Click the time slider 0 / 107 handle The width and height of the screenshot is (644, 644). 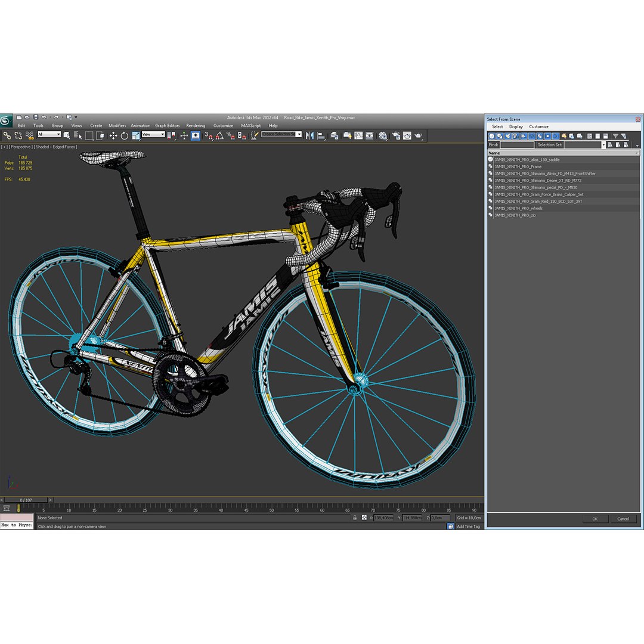pyautogui.click(x=26, y=500)
